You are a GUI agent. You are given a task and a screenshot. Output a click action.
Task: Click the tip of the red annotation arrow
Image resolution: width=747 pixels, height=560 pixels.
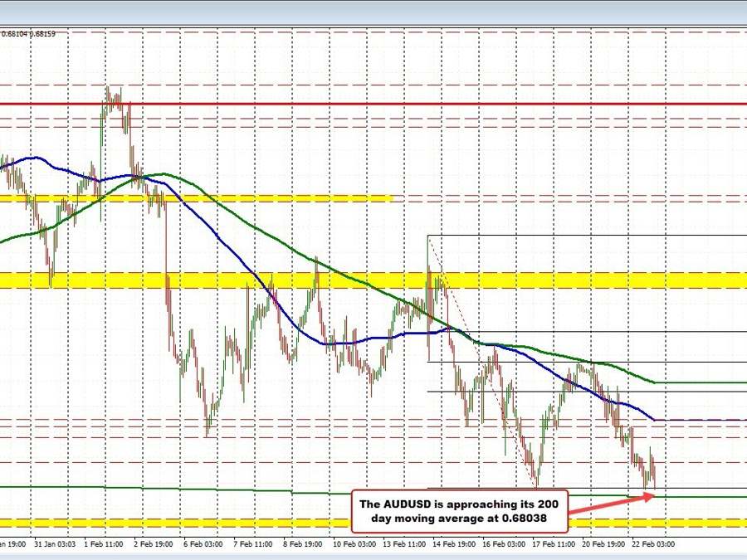click(x=655, y=495)
